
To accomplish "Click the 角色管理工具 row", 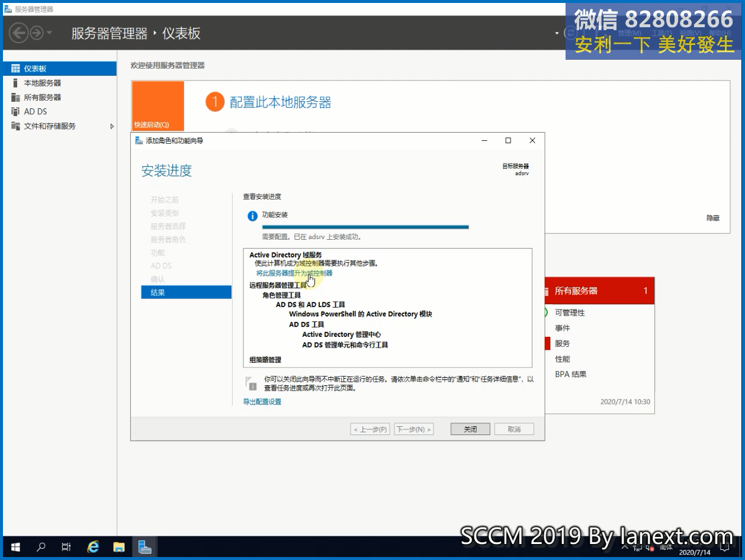I will [282, 295].
